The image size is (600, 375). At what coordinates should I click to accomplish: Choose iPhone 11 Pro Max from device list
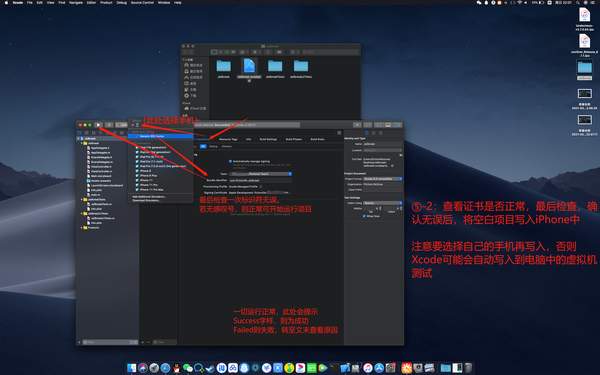tap(152, 189)
